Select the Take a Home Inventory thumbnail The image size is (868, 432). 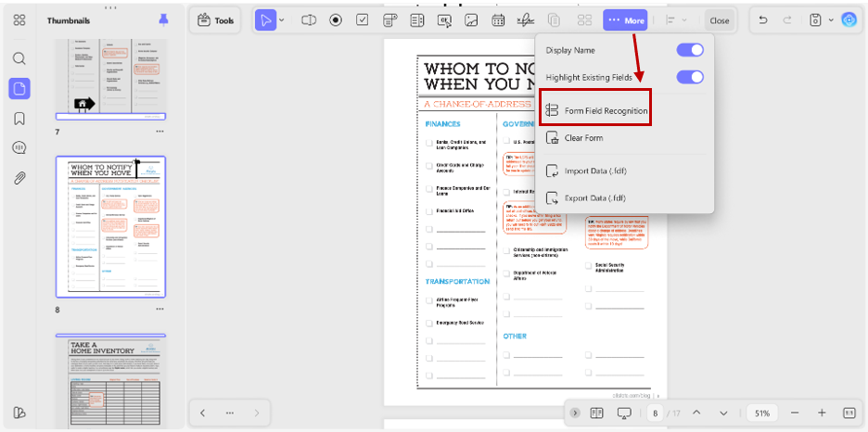110,382
